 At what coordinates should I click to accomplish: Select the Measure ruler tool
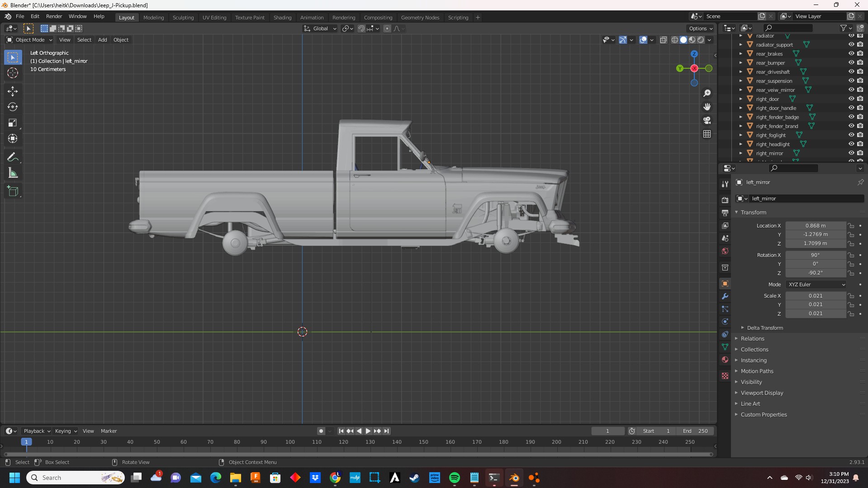pos(13,173)
